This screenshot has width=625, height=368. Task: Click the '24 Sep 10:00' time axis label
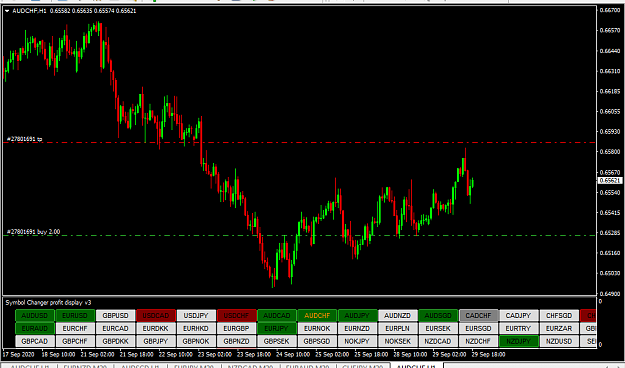[293, 354]
